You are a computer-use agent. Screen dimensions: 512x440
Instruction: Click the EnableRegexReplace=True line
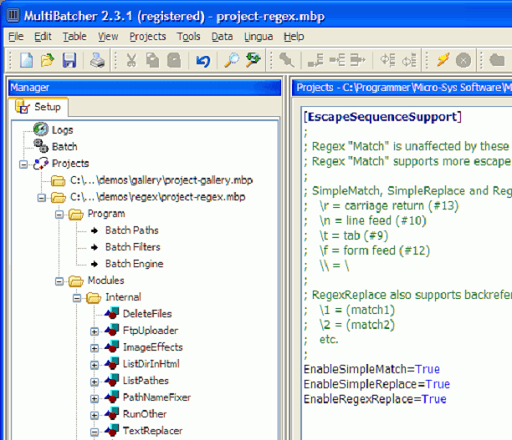click(375, 399)
